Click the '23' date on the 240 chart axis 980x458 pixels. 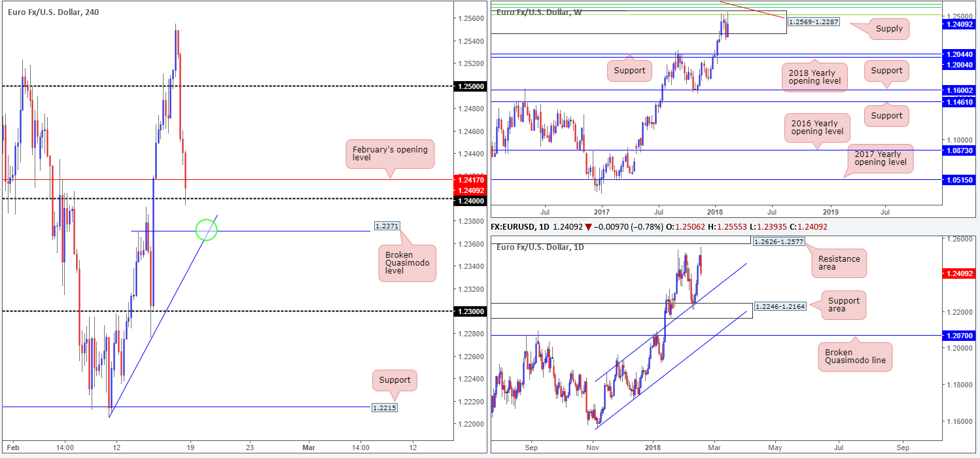tap(249, 448)
